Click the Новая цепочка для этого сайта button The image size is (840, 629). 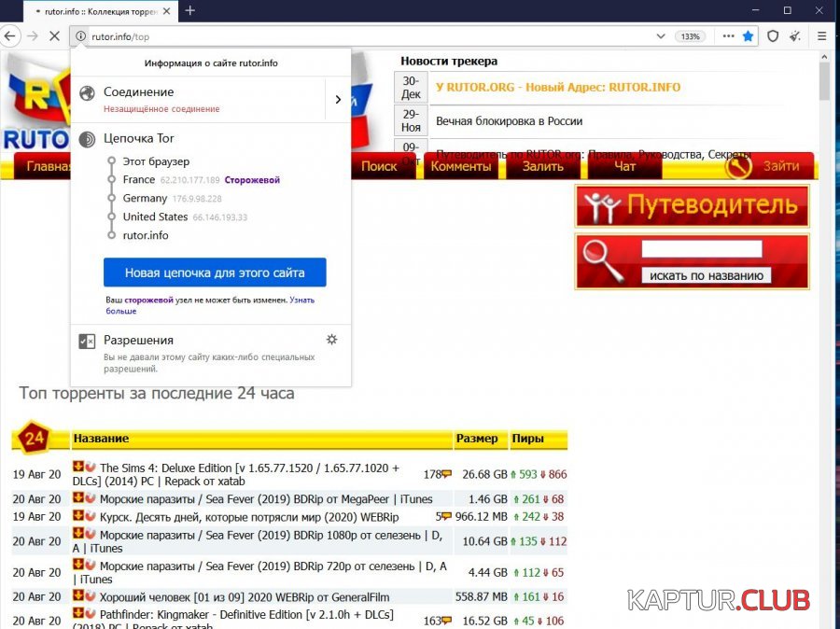(215, 273)
